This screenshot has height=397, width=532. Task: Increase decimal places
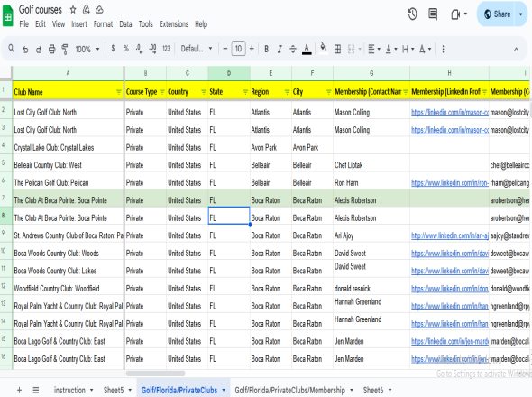pos(152,49)
